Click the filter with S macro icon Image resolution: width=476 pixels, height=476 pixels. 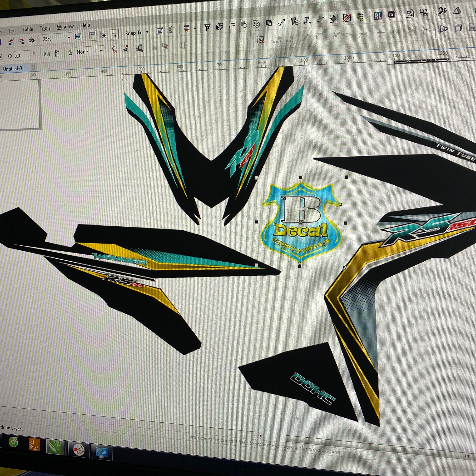coord(294,21)
